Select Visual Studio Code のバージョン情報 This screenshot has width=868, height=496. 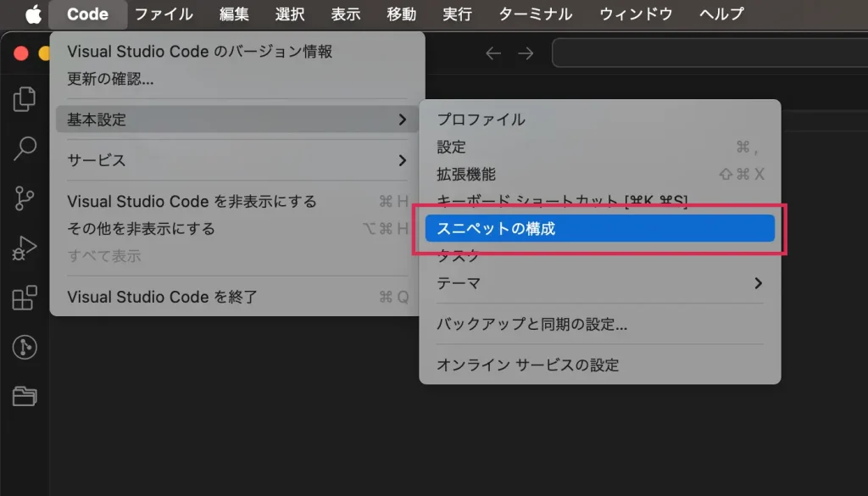pos(237,52)
